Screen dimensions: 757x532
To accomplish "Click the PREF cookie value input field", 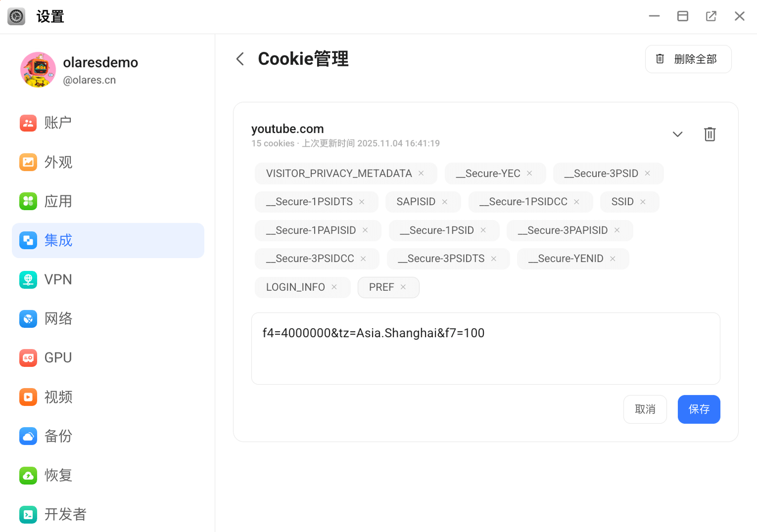I will (x=485, y=349).
